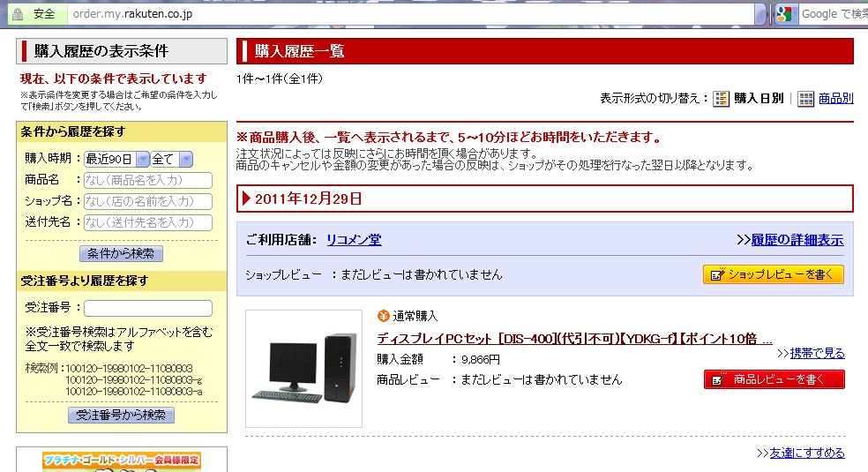
Task: Select the 購入日別 display format text
Action: 759,99
